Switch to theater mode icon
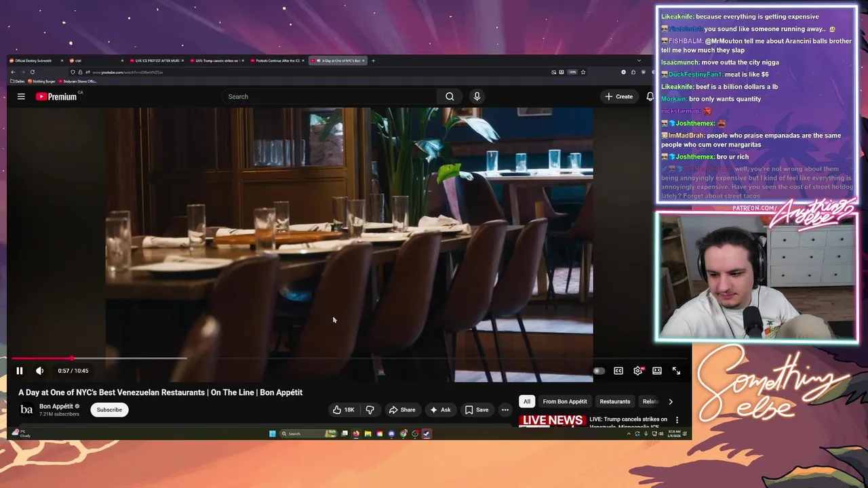This screenshot has height=488, width=868. (x=657, y=371)
